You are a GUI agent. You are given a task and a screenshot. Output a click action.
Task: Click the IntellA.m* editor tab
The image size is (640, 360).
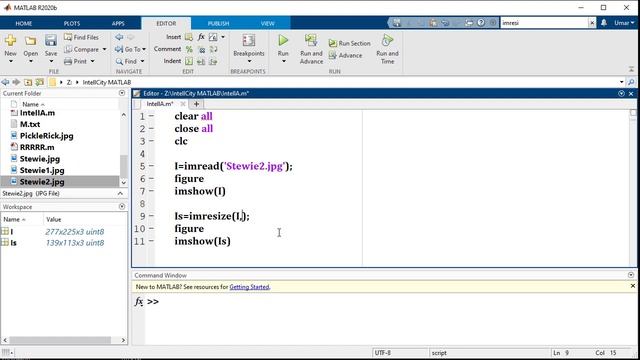[160, 104]
